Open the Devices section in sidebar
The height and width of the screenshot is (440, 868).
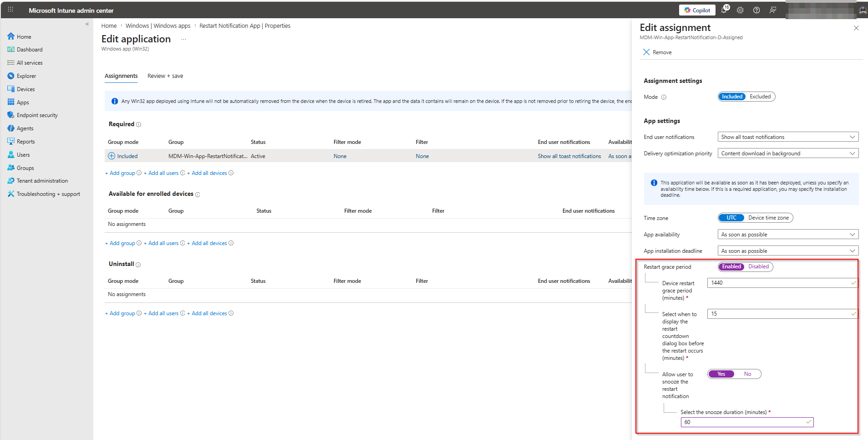point(25,89)
